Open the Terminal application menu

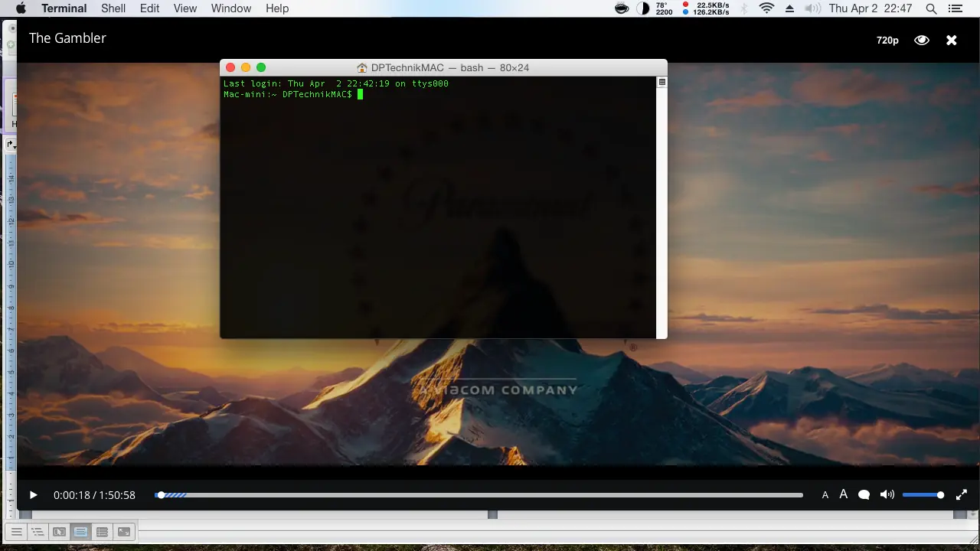point(64,8)
